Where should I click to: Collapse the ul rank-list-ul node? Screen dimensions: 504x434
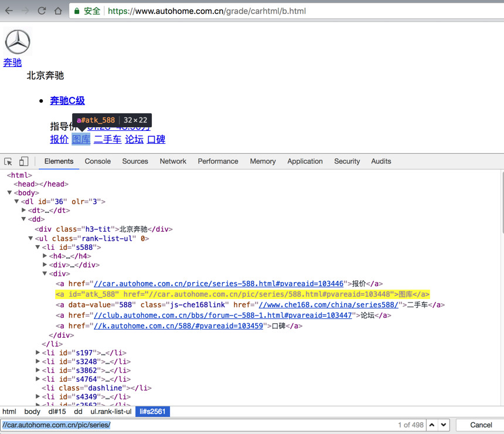[30, 238]
